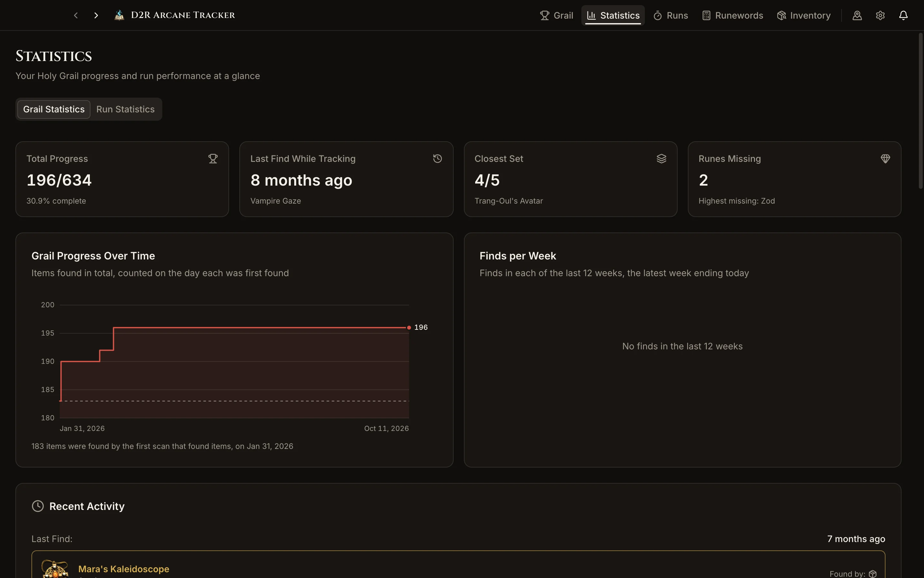
Task: Click the '183 items were found' footnote
Action: point(162,446)
